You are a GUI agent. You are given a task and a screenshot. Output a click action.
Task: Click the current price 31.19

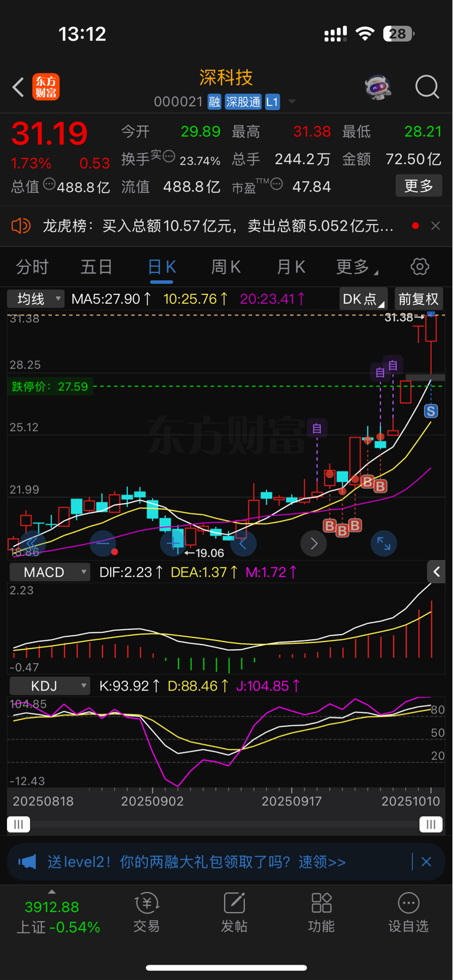[49, 134]
